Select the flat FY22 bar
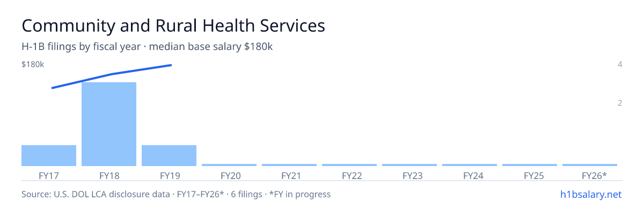Image resolution: width=644 pixels, height=215 pixels. click(x=349, y=165)
